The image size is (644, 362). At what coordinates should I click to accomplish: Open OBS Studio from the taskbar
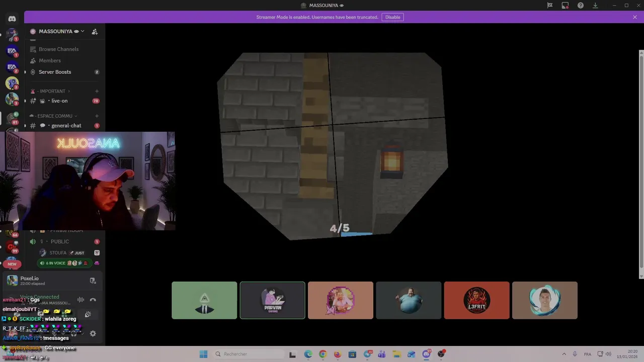441,354
